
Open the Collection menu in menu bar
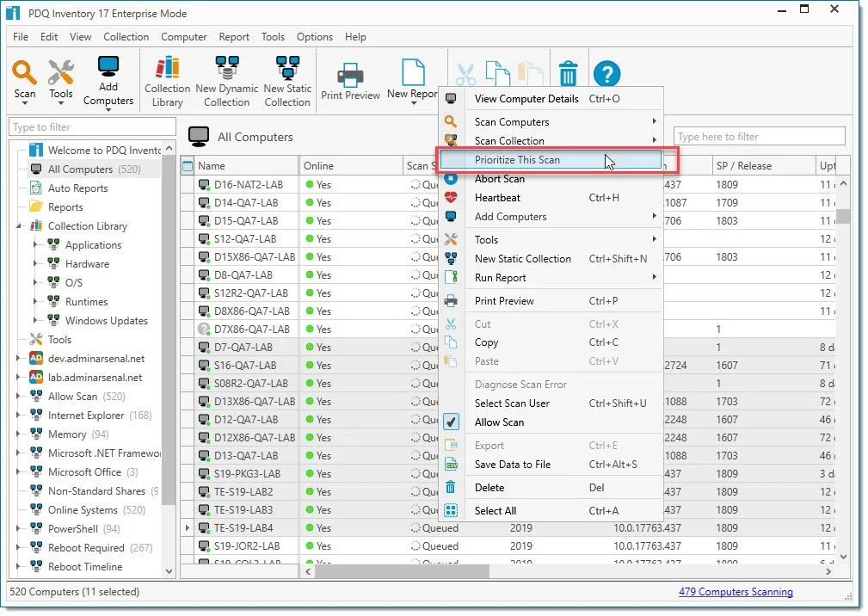pos(126,36)
